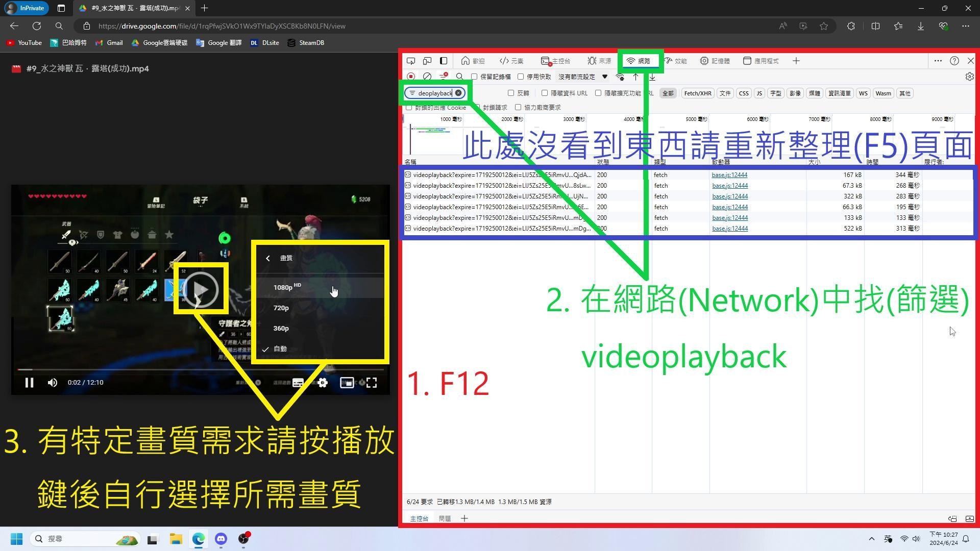Viewport: 980px width, 551px height.
Task: Open the 沒有節流設定 throttling dropdown
Action: (583, 77)
